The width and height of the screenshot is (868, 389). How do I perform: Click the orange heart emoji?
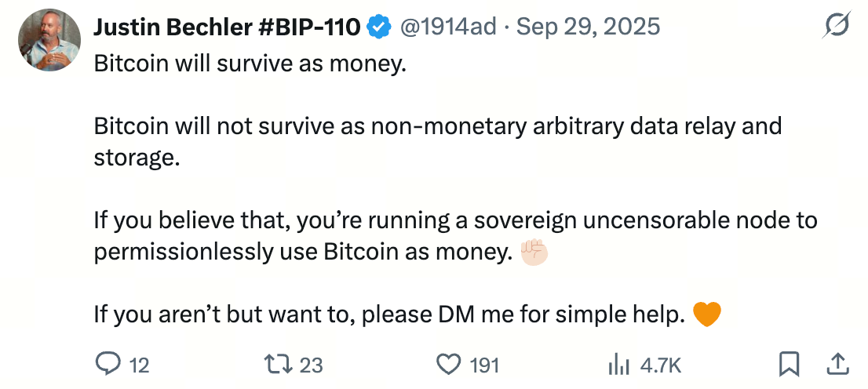pos(708,315)
